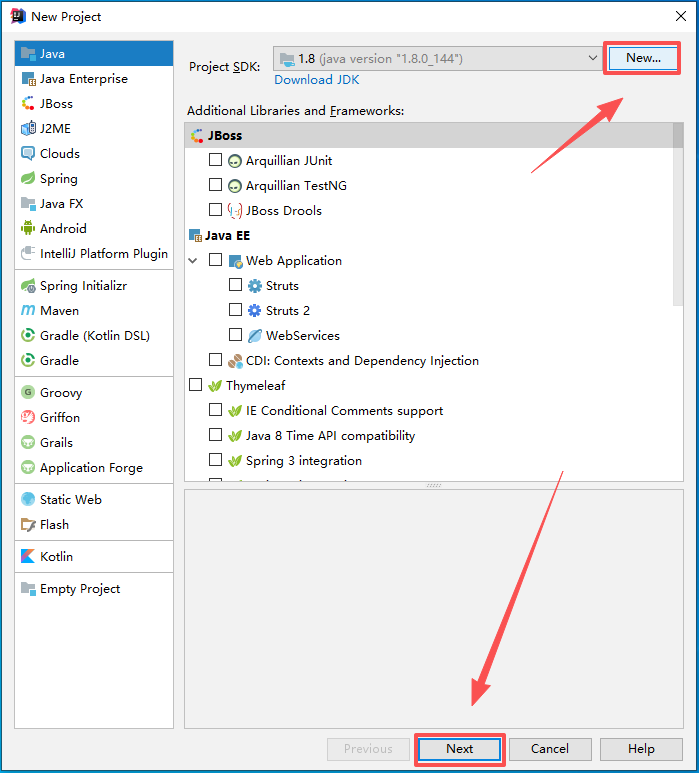Viewport: 699px width, 773px height.
Task: Check Java 8 Time API compatibility
Action: [x=215, y=434]
